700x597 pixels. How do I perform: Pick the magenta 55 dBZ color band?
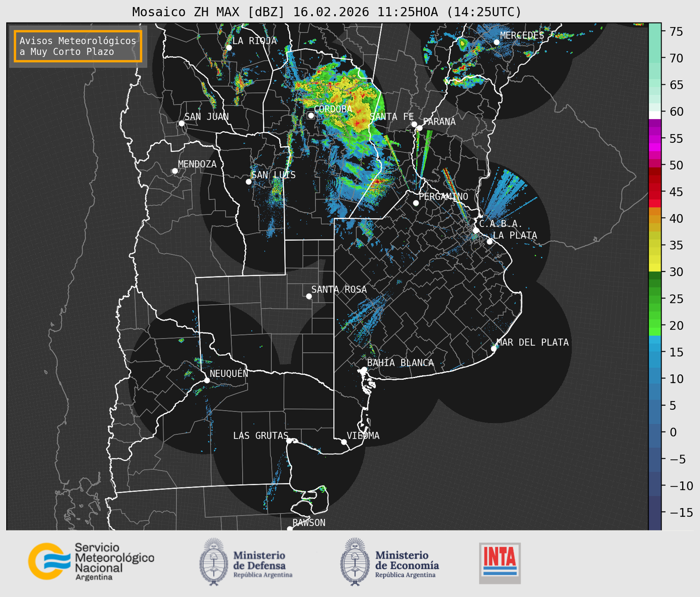coord(654,139)
